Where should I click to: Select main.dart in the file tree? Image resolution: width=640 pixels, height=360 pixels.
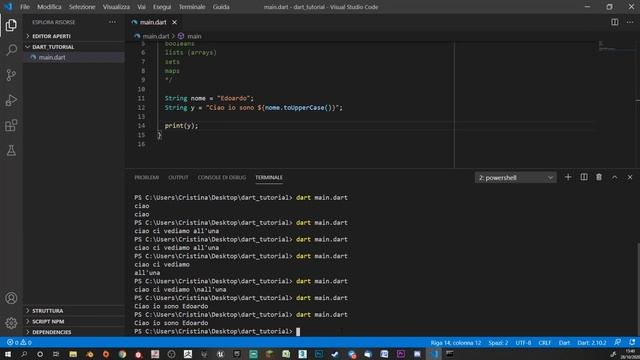pyautogui.click(x=74, y=57)
